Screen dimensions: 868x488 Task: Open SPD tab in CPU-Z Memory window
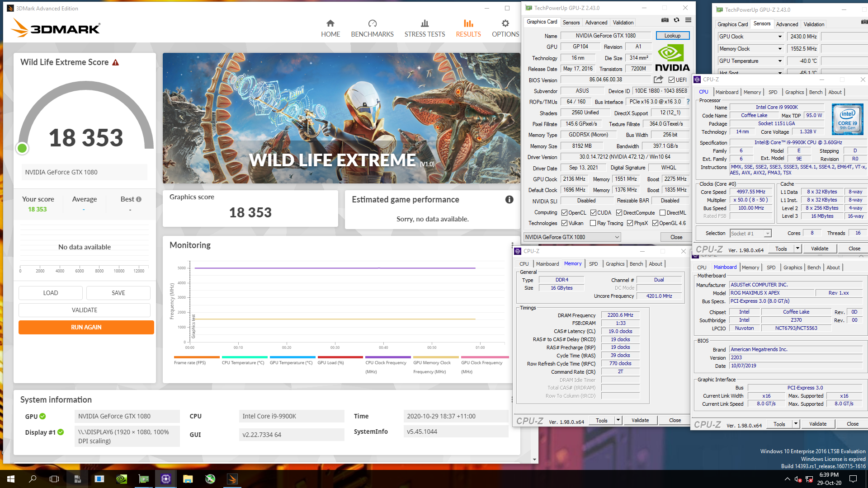593,264
